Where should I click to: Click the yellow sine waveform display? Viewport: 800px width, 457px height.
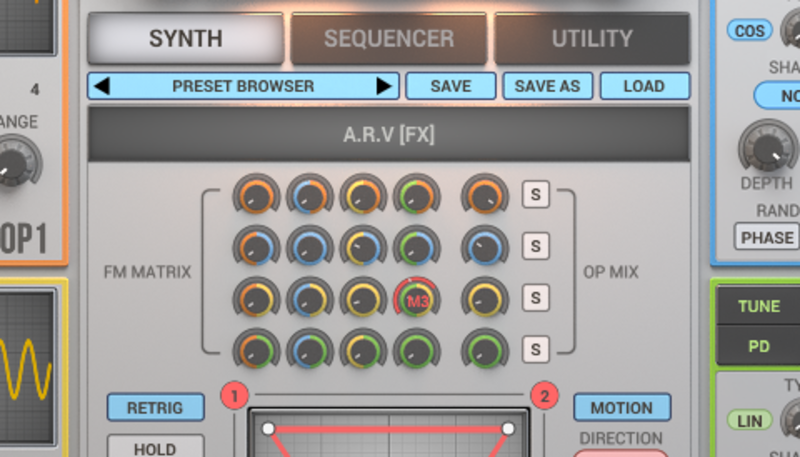point(27,366)
